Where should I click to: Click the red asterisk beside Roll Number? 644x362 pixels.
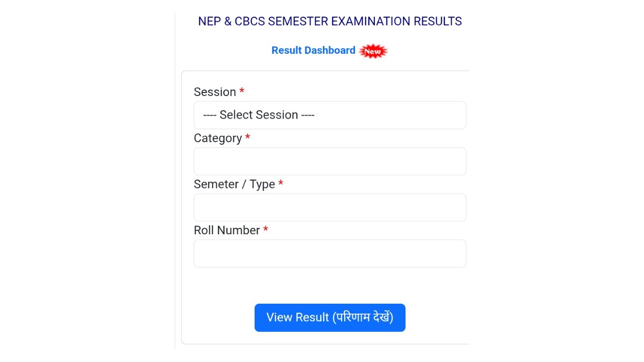(266, 230)
